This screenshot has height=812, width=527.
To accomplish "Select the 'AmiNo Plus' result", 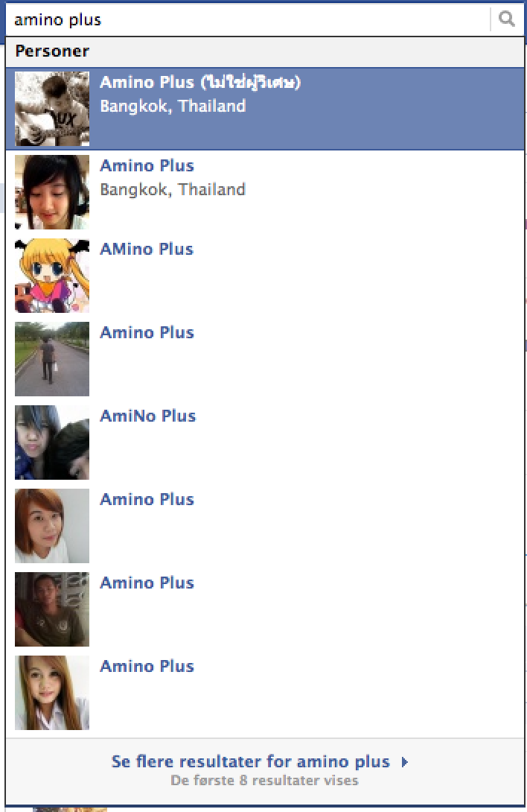I will coord(148,416).
